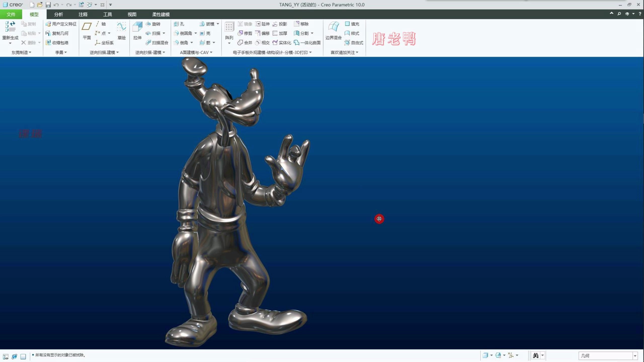
Task: Switch to the 注释 (Annotate) tab
Action: 83,14
